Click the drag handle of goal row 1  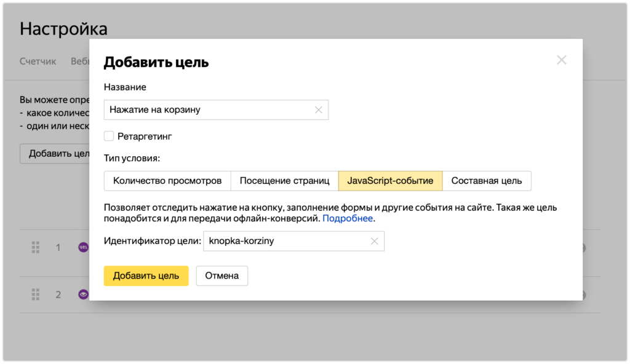click(36, 247)
